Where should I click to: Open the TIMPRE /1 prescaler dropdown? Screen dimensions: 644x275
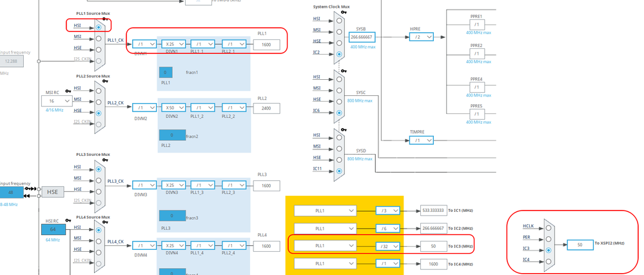(x=422, y=140)
